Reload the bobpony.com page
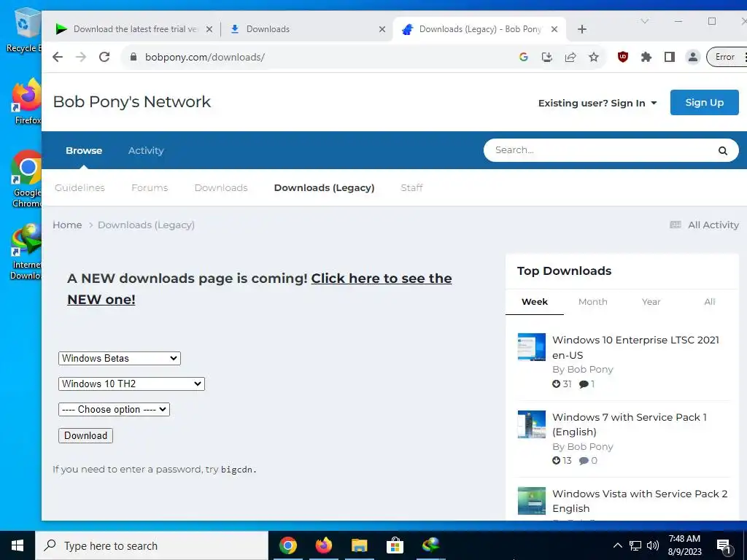 (104, 57)
